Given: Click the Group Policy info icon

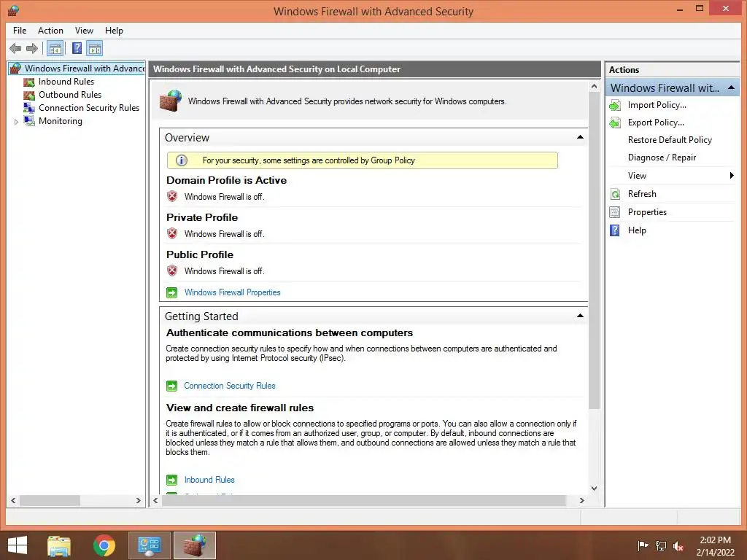Looking at the screenshot, I should pos(182,160).
